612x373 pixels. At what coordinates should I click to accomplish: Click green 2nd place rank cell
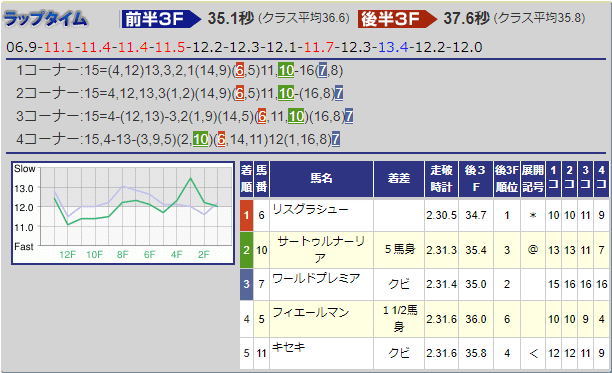click(246, 250)
